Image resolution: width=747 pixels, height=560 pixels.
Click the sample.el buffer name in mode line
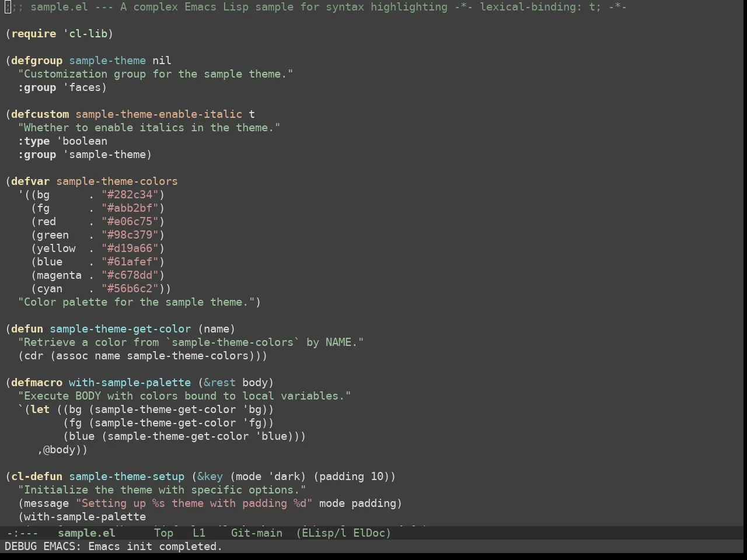[86, 533]
